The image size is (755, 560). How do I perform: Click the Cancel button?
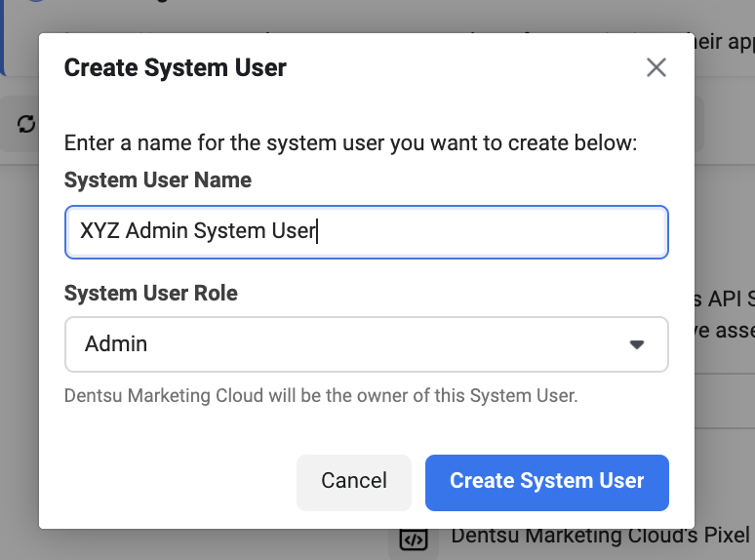click(x=354, y=483)
